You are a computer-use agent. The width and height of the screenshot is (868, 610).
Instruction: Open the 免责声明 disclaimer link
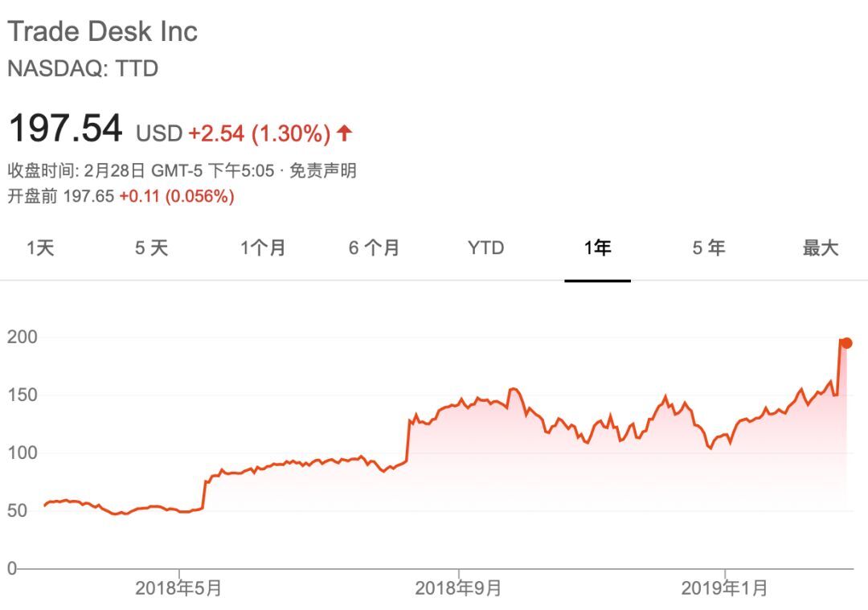[x=323, y=170]
